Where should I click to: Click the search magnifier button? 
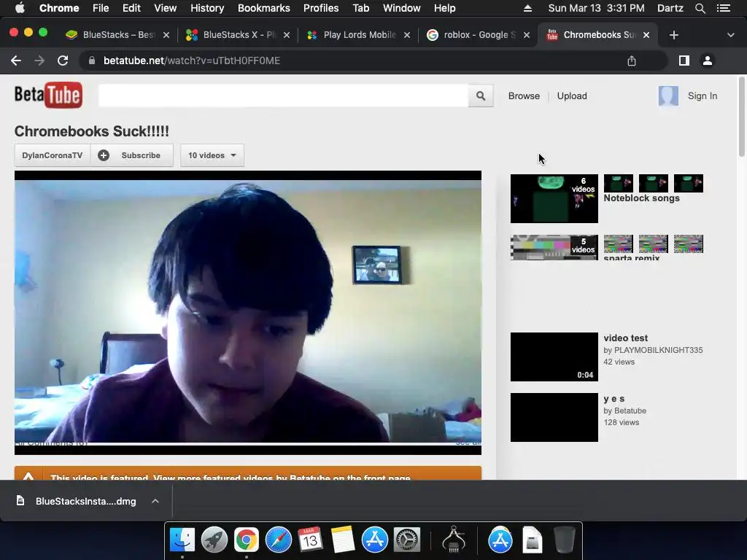(x=481, y=96)
